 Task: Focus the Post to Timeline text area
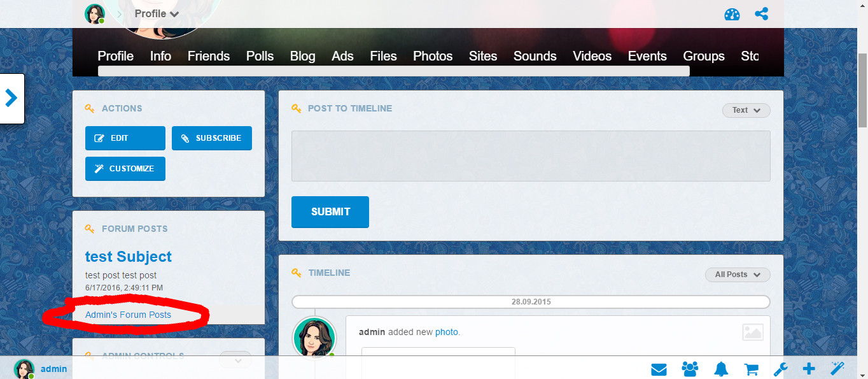[x=531, y=156]
